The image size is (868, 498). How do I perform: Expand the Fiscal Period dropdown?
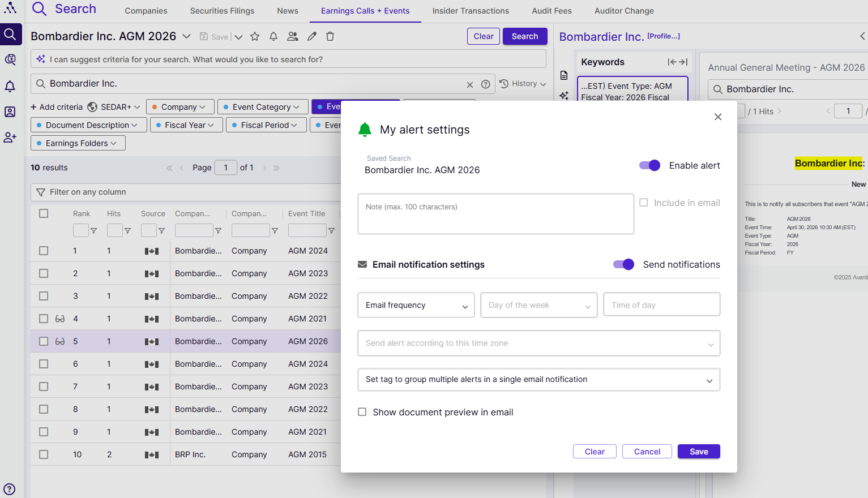point(267,125)
